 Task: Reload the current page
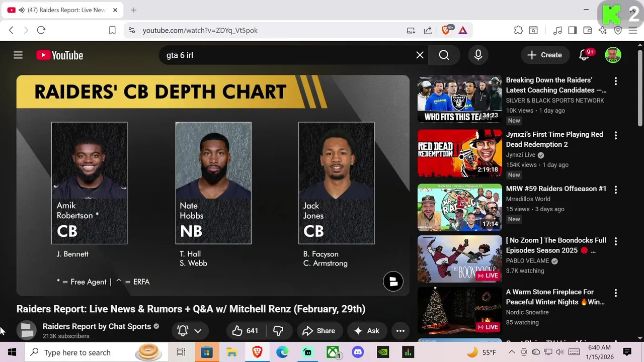click(41, 30)
